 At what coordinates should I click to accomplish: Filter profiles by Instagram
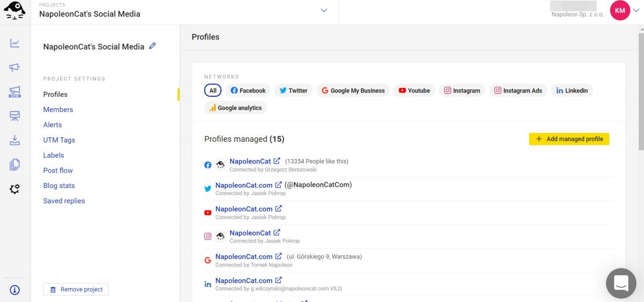pos(462,91)
